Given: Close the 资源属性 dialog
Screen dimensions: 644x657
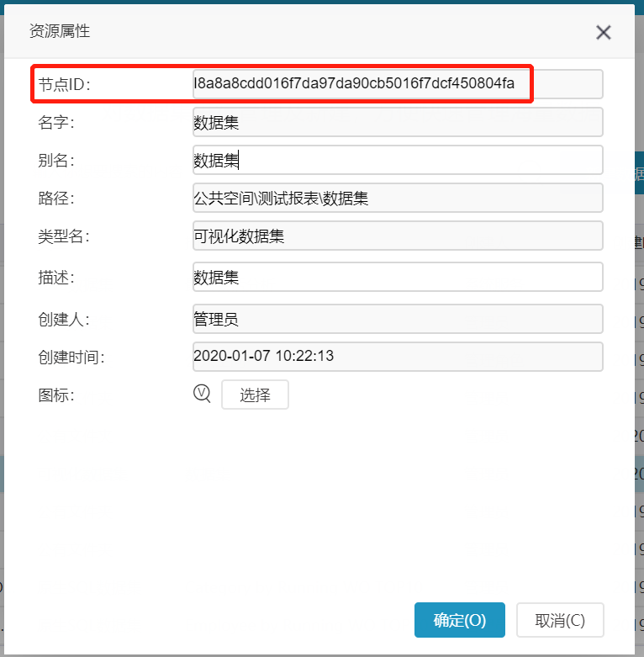Looking at the screenshot, I should click(x=604, y=32).
